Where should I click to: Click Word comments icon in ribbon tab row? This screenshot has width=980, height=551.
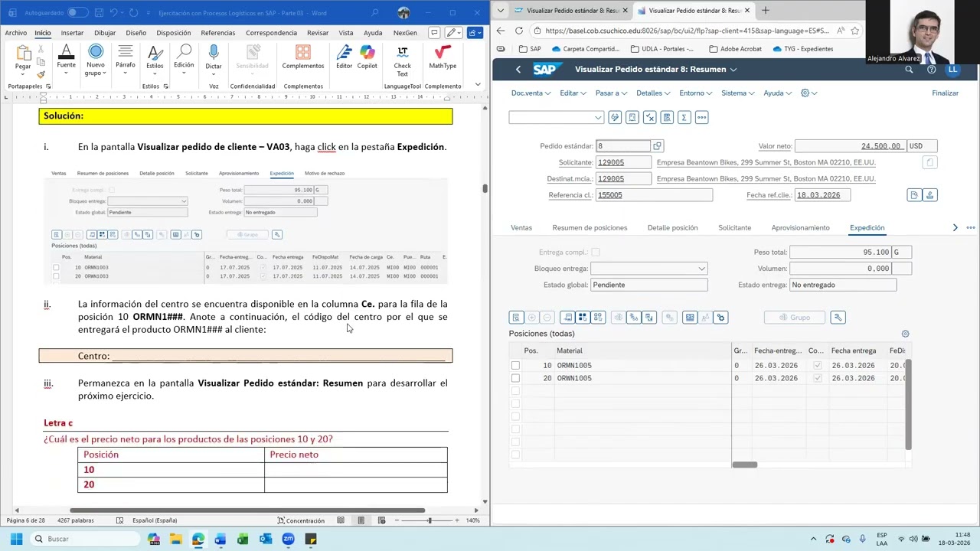pyautogui.click(x=434, y=33)
